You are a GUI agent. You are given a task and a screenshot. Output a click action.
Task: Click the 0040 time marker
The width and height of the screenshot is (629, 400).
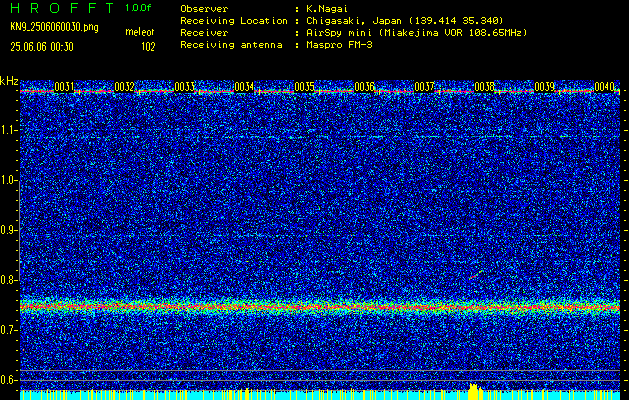pos(605,87)
